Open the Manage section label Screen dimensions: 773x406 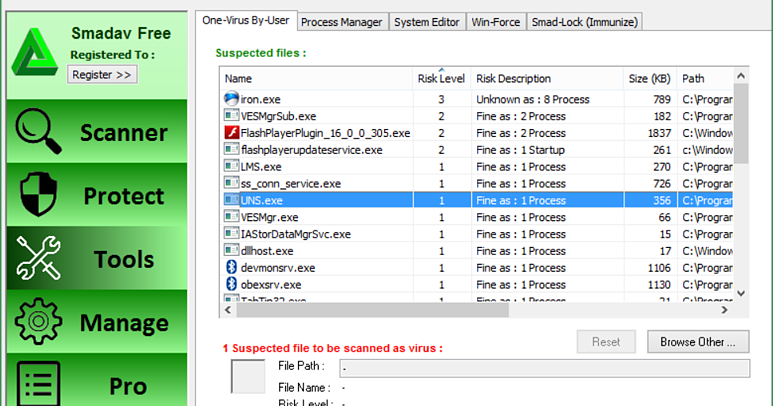(x=124, y=323)
